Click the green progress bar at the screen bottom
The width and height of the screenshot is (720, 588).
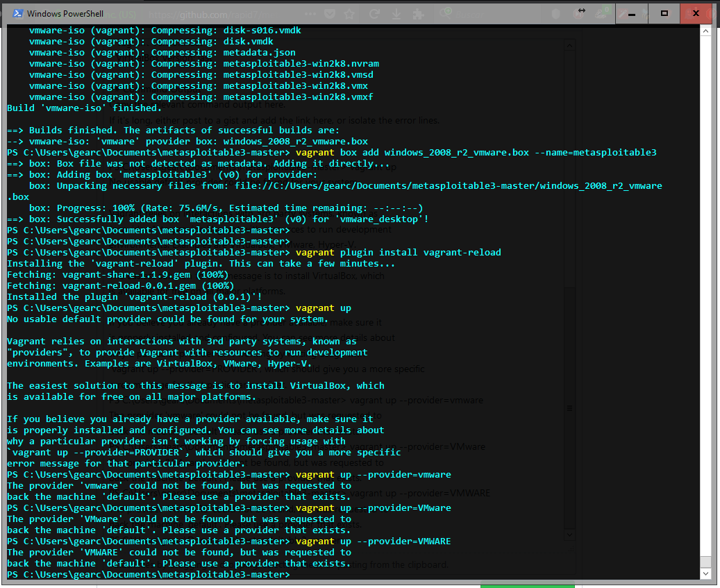(x=528, y=585)
